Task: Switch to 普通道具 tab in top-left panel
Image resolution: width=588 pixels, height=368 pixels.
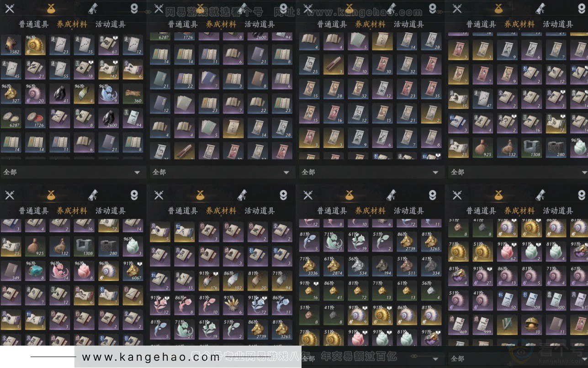Action: (34, 24)
